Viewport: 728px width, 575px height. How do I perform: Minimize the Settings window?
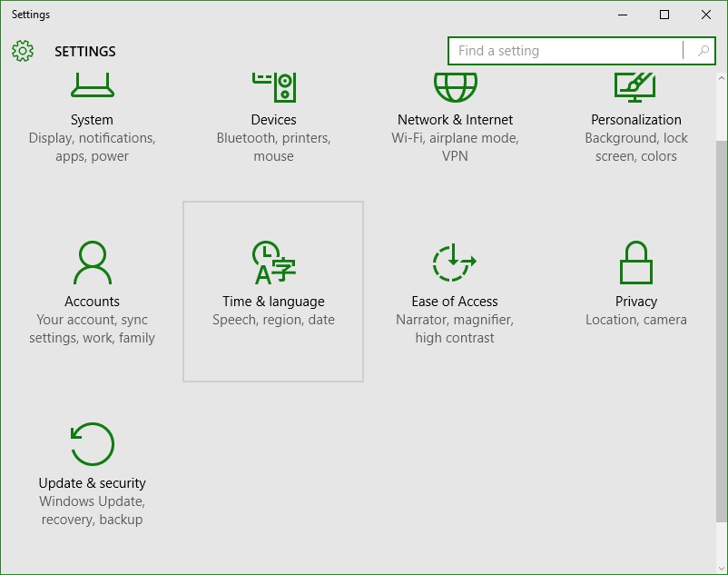tap(623, 15)
